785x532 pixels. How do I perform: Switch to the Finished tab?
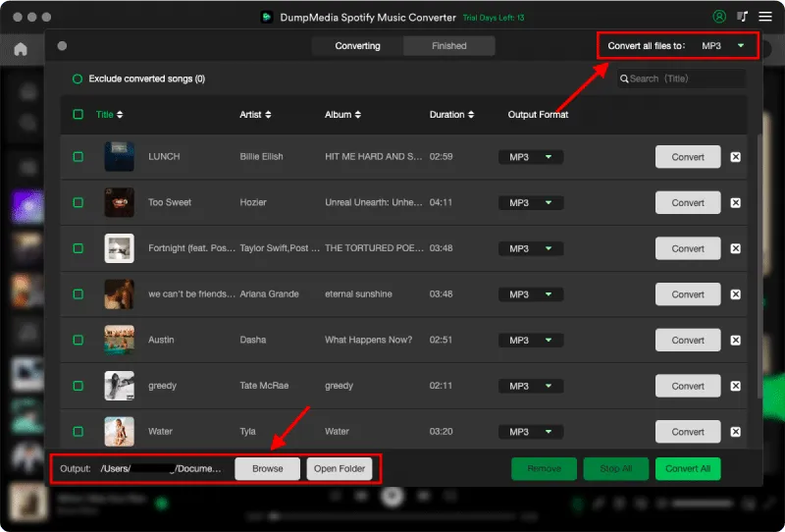click(x=448, y=46)
